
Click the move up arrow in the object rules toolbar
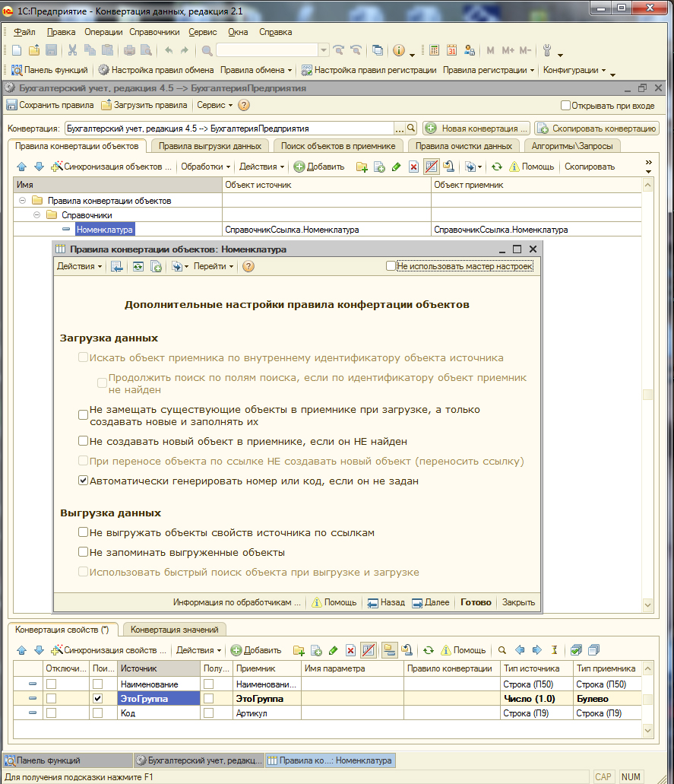pyautogui.click(x=21, y=167)
